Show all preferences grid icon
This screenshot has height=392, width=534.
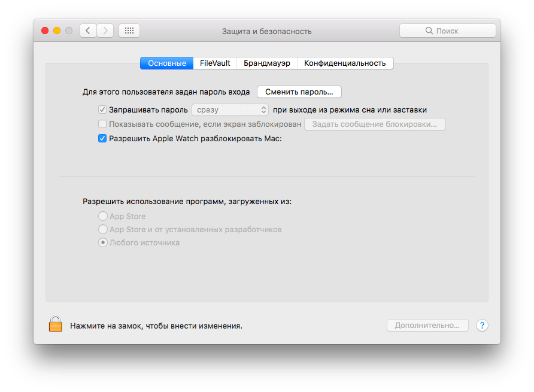click(x=129, y=31)
